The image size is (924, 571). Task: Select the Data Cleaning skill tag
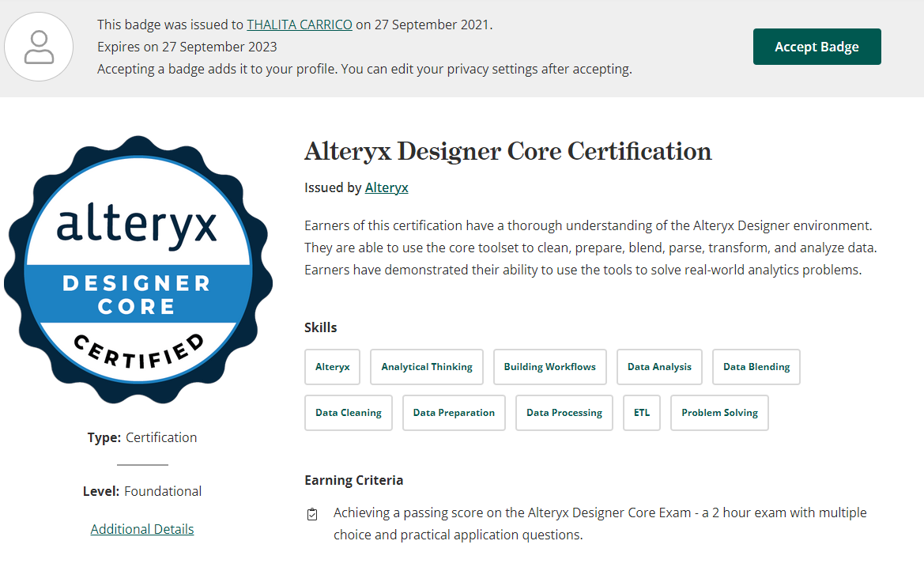tap(348, 412)
